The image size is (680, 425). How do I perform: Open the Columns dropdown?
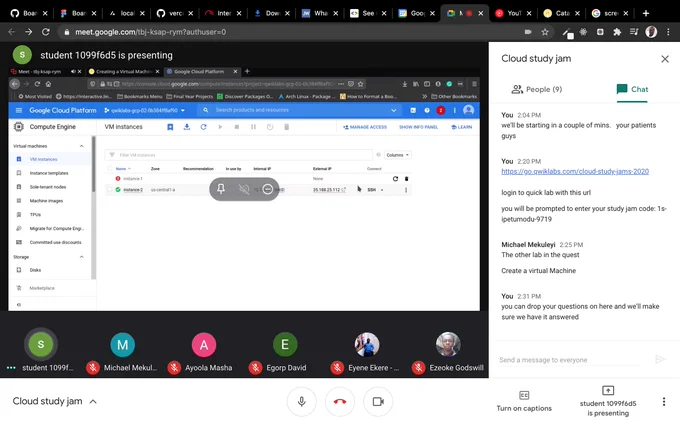(x=397, y=155)
